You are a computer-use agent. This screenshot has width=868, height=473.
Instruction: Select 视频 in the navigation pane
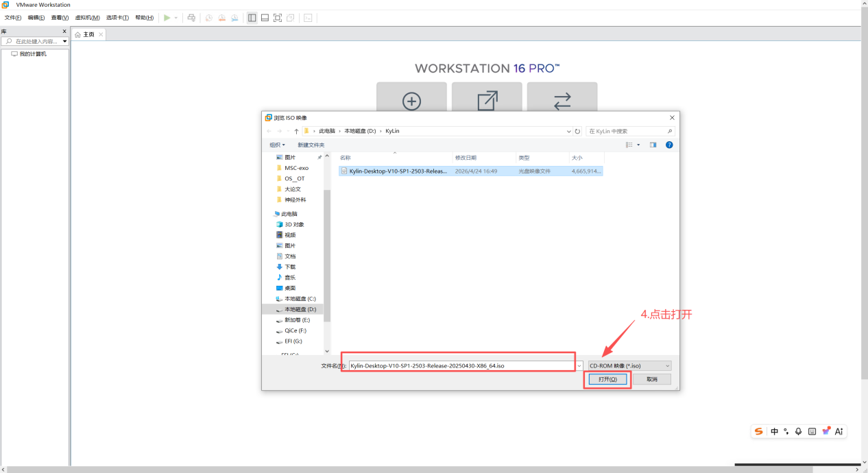[x=290, y=235]
